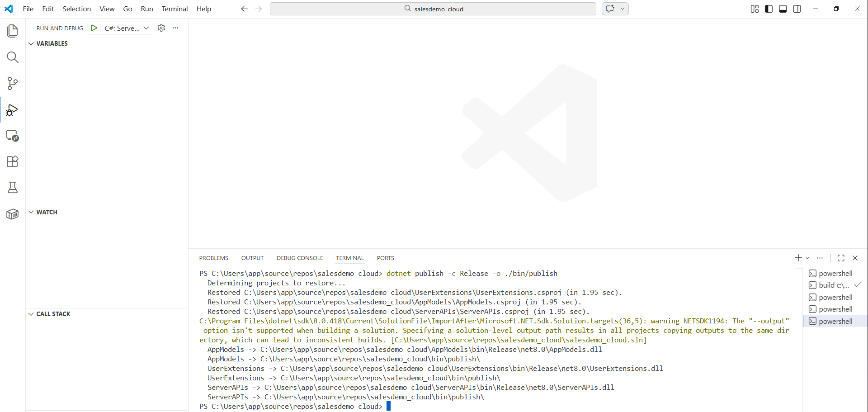
Task: Switch to the DEBUG CONSOLE tab
Action: tap(300, 258)
